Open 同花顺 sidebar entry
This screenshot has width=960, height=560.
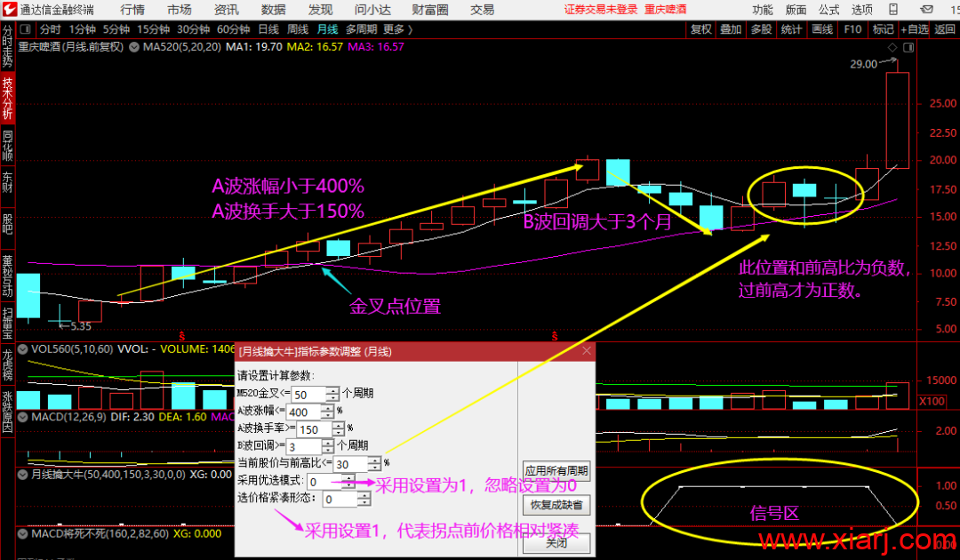(x=7, y=145)
